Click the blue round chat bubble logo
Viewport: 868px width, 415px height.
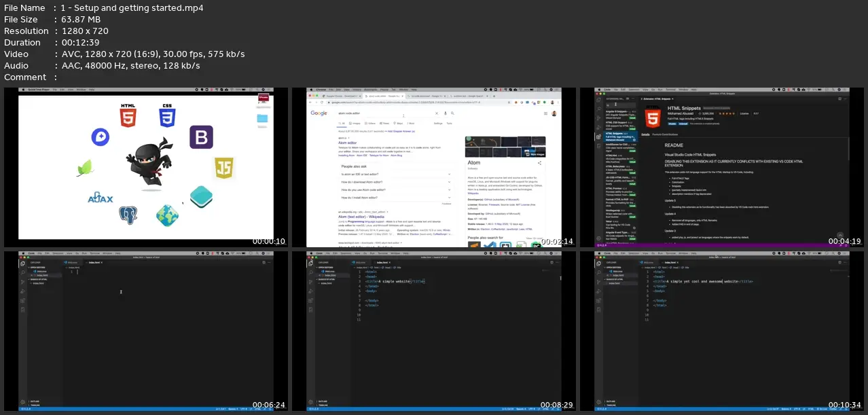click(100, 137)
